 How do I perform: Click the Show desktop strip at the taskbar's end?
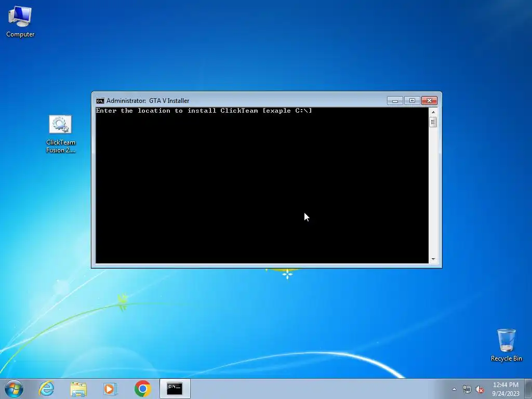click(x=528, y=389)
